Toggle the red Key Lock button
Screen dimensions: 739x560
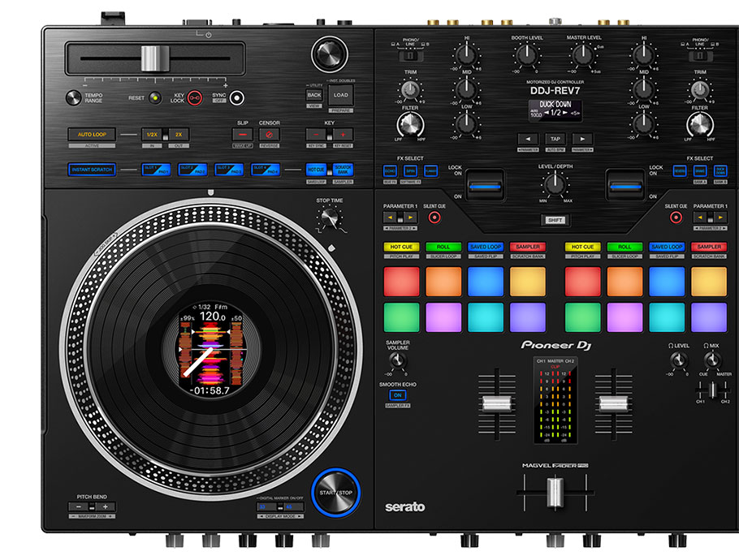coord(195,98)
